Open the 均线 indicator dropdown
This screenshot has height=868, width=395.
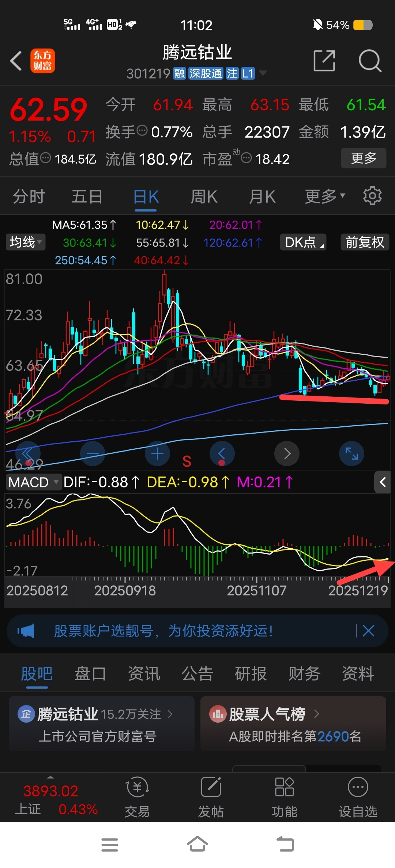26,242
